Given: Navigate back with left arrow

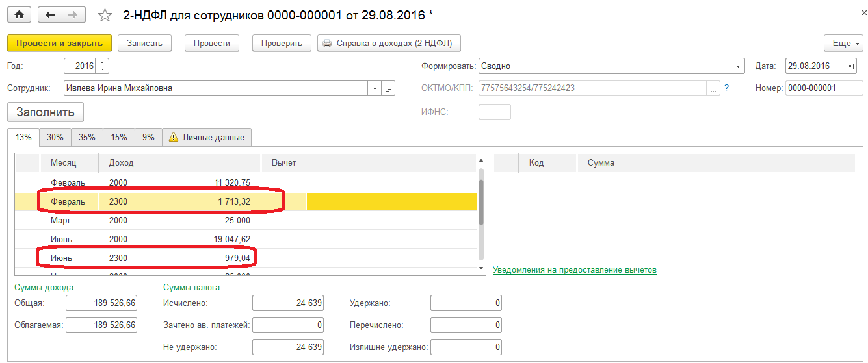Looking at the screenshot, I should coord(50,14).
